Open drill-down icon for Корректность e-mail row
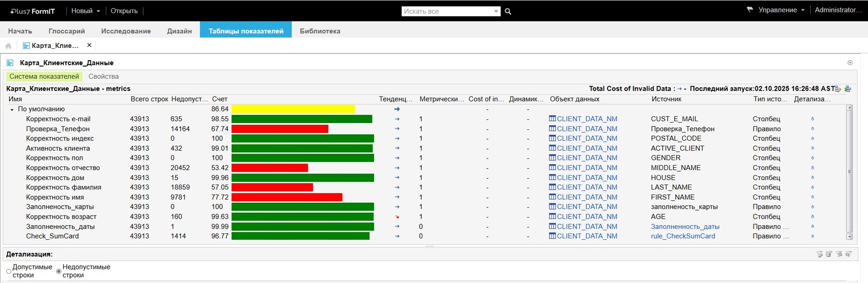This screenshot has width=868, height=283. tap(812, 119)
